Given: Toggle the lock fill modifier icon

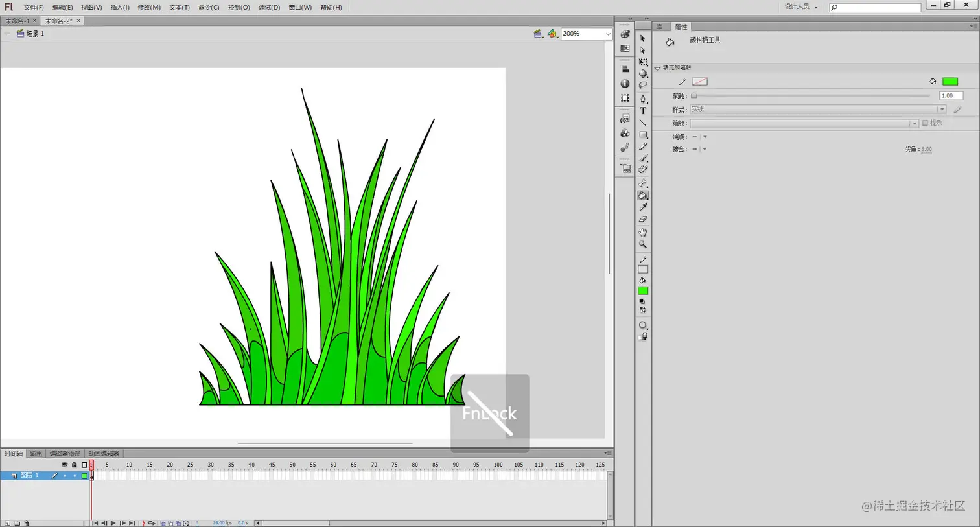Looking at the screenshot, I should 643,336.
